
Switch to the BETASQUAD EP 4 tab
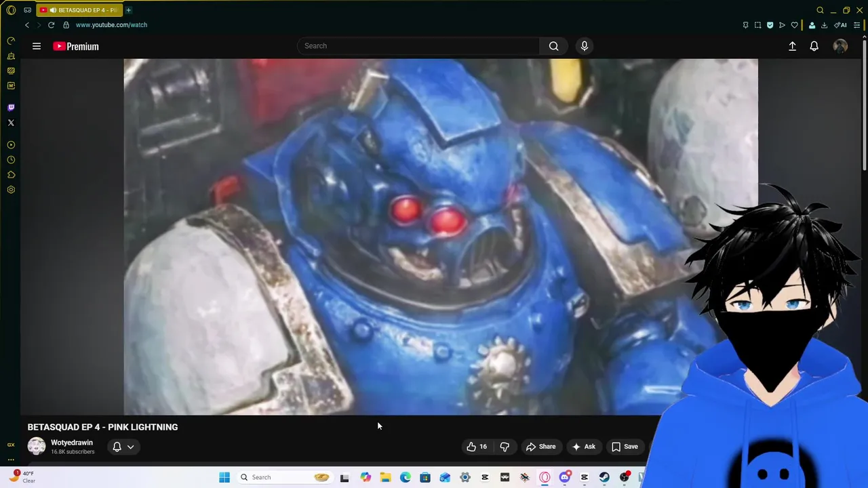click(x=78, y=10)
